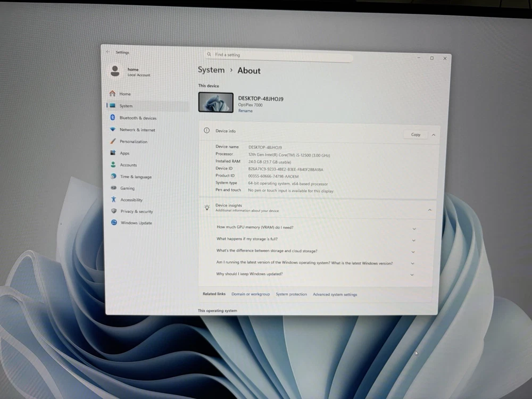532x399 pixels.
Task: Collapse the Device info section
Action: [434, 135]
